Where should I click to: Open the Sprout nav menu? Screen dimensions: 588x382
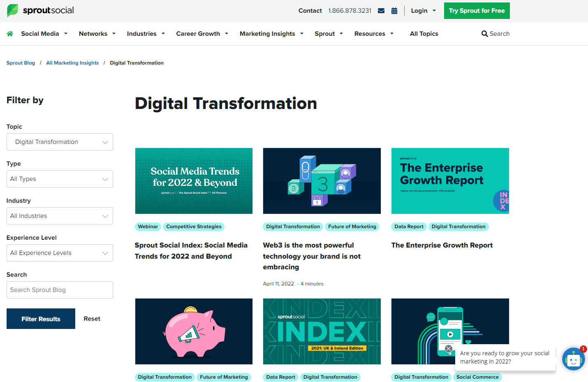coord(329,34)
